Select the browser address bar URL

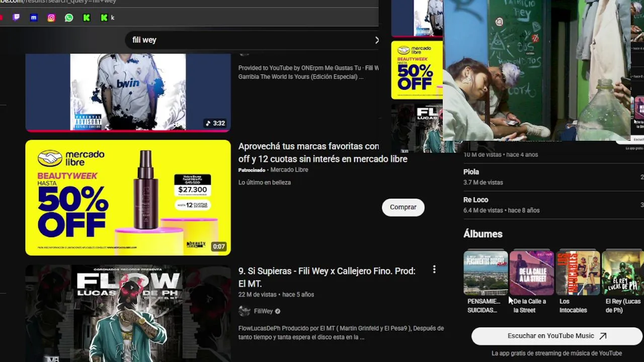click(x=58, y=2)
